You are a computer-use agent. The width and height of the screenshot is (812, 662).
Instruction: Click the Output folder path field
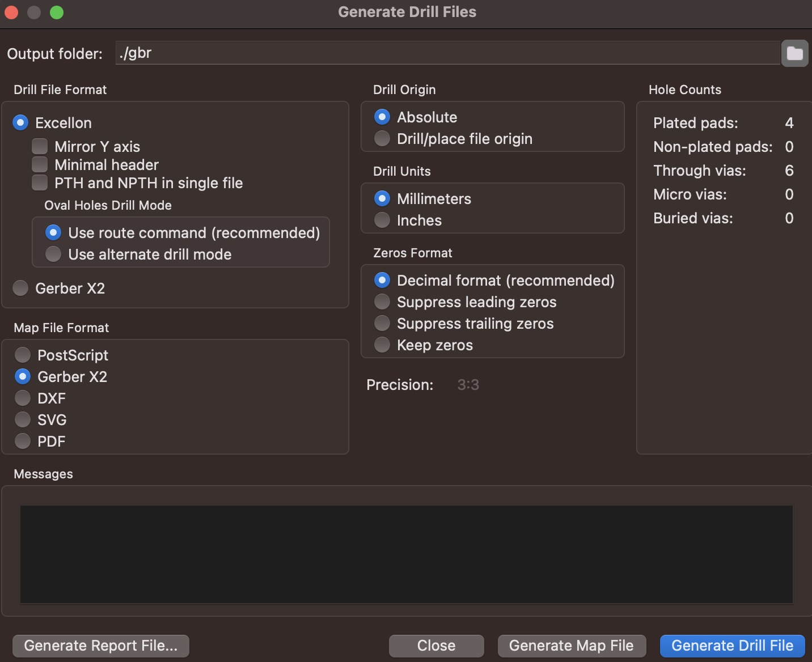[x=447, y=53]
